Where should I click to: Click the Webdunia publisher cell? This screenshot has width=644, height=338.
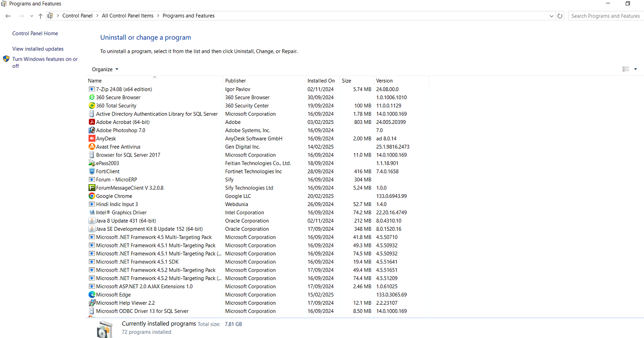[237, 205]
